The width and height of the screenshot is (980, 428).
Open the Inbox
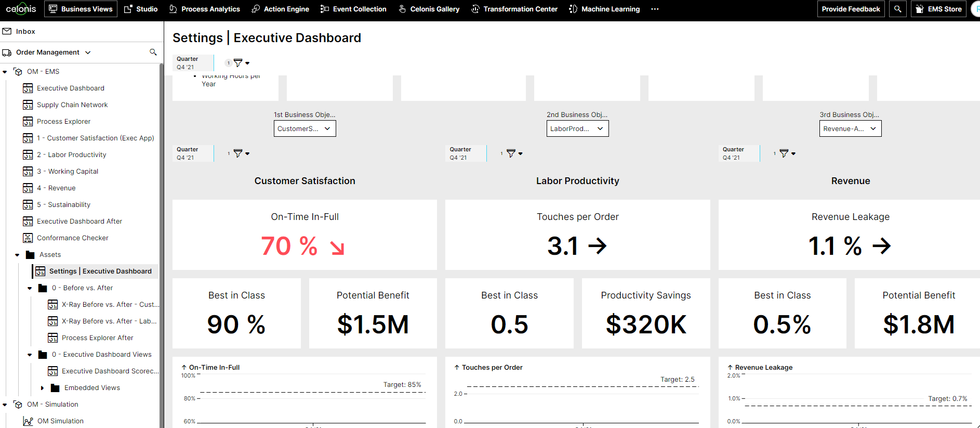[x=19, y=31]
